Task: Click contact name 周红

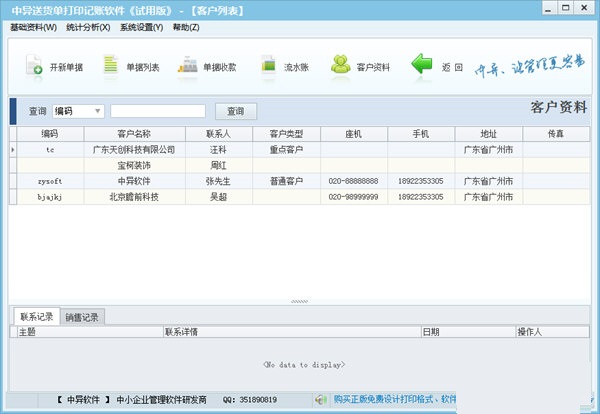Action: pos(218,165)
